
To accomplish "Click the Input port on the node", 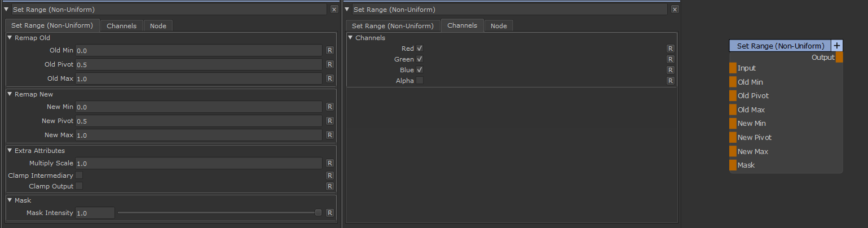I will 733,68.
